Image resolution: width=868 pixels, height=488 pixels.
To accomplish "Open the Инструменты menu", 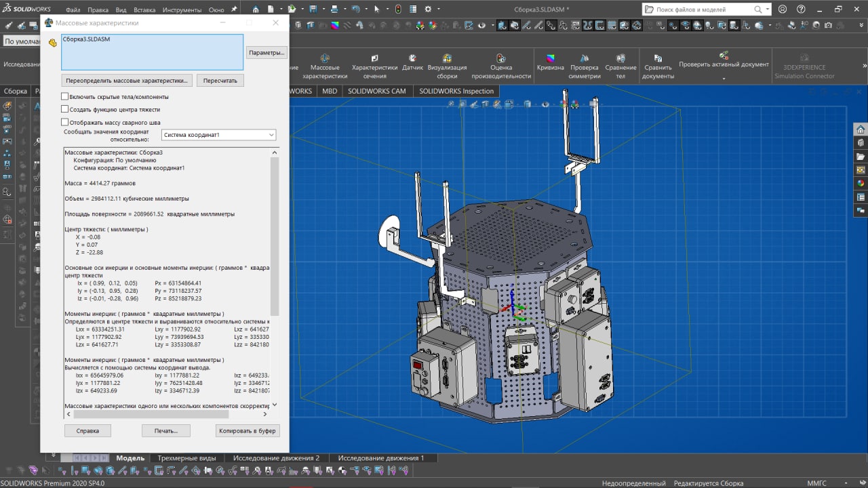I will [181, 10].
